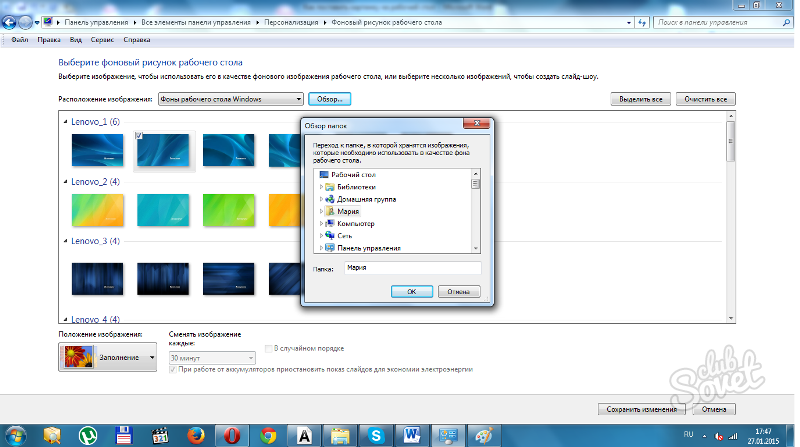Click the Chrome taskbar icon
800x447 pixels.
click(x=266, y=435)
